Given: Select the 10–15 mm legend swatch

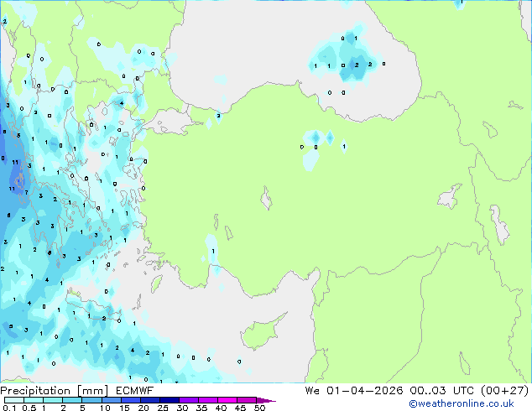Looking at the screenshot, I should click(x=111, y=400).
